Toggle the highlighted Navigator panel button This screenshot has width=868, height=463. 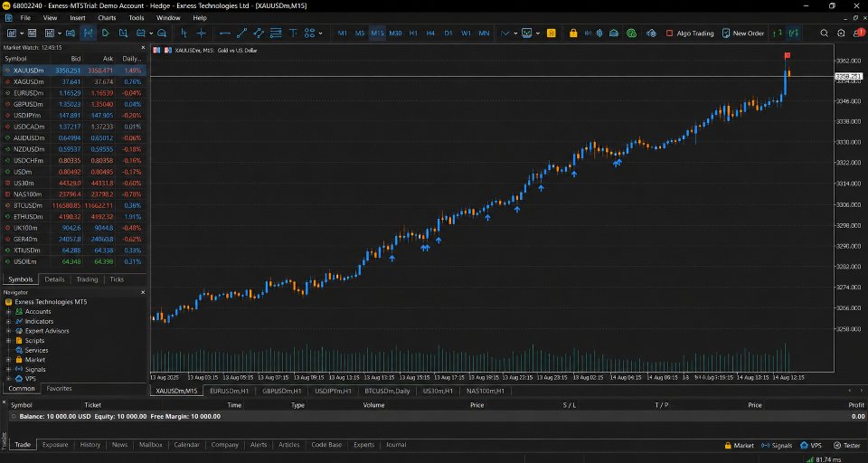coord(88,33)
